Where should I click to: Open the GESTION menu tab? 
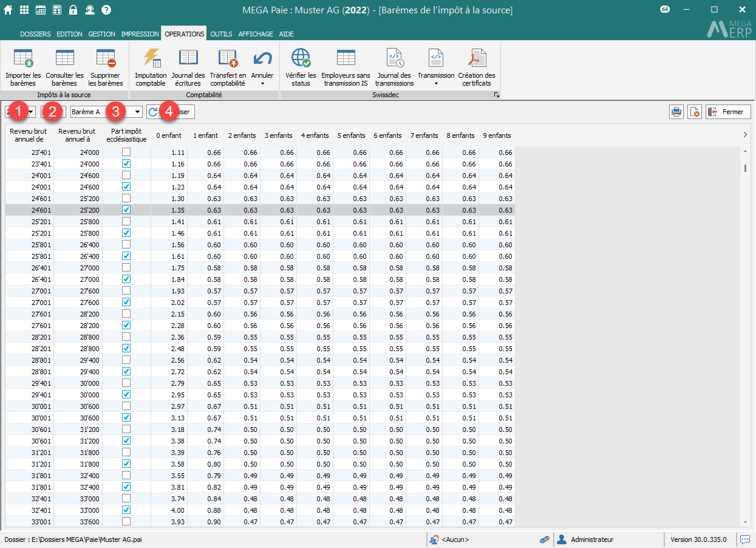[101, 34]
